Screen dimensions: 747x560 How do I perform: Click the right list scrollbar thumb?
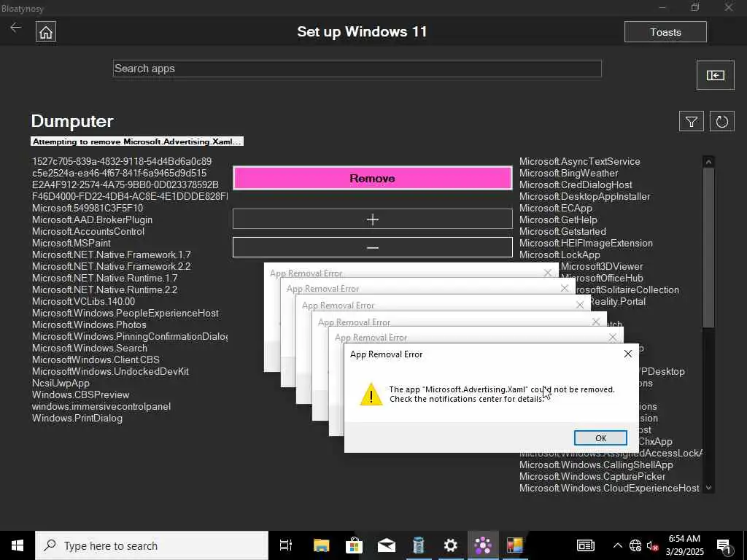[x=708, y=248]
